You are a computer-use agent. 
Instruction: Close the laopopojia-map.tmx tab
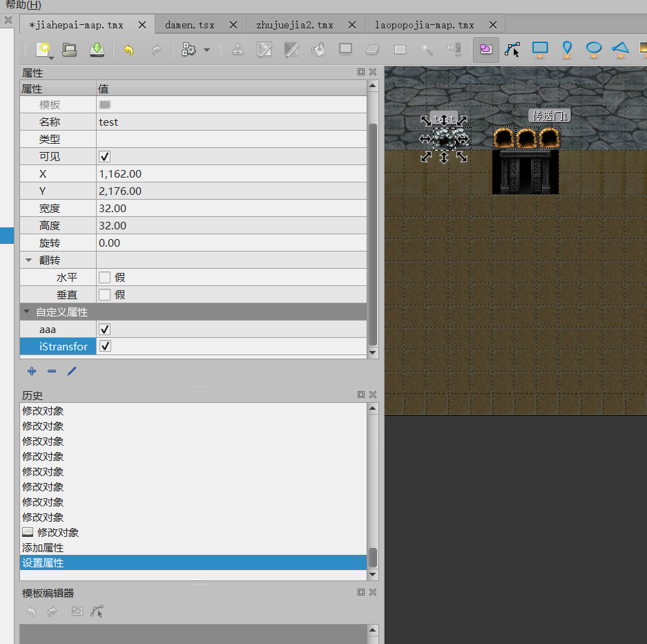(x=493, y=25)
